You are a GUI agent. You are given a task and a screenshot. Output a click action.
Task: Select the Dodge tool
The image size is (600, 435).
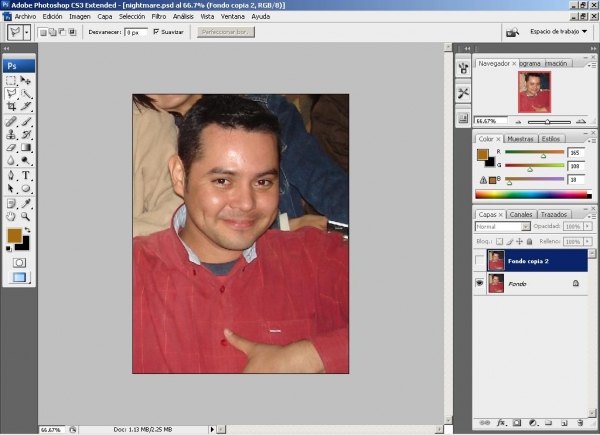click(x=26, y=161)
